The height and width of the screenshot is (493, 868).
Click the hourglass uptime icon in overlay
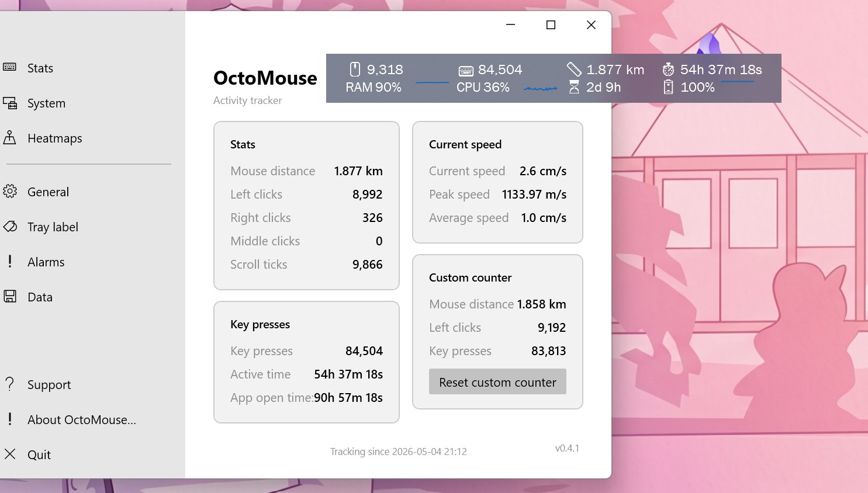pos(574,87)
